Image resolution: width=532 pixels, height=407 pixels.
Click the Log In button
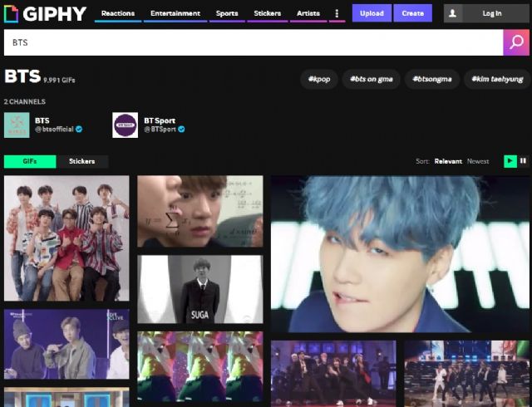click(492, 13)
